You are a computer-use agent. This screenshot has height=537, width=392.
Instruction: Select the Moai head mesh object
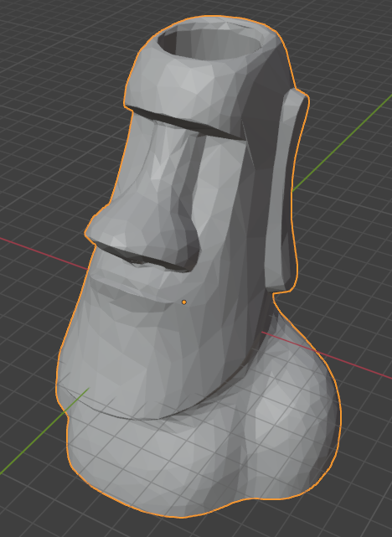pos(199,267)
